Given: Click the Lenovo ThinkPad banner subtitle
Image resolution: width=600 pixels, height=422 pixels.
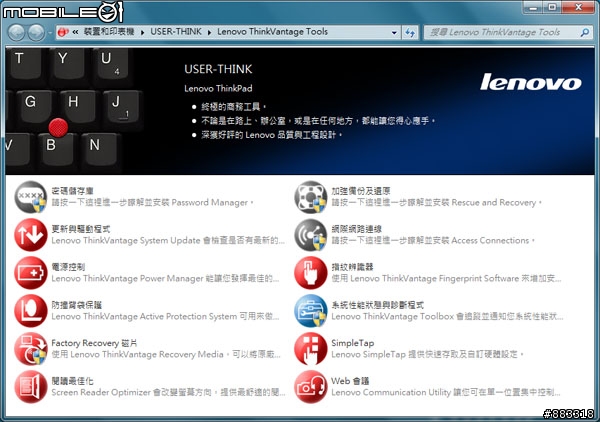Looking at the screenshot, I should [x=218, y=88].
